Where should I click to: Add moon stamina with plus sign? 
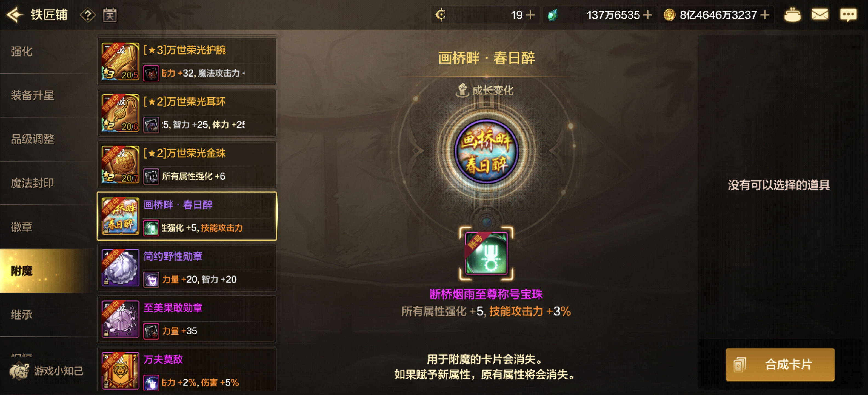pos(530,15)
